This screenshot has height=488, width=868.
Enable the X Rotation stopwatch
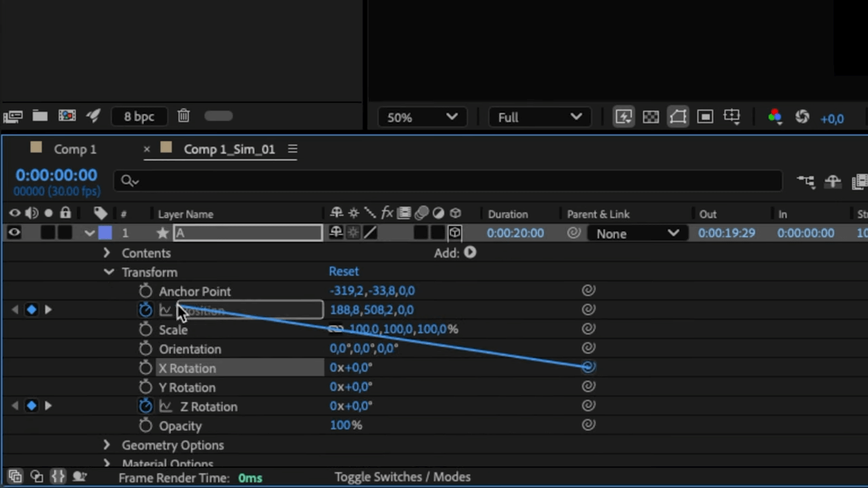tap(145, 368)
